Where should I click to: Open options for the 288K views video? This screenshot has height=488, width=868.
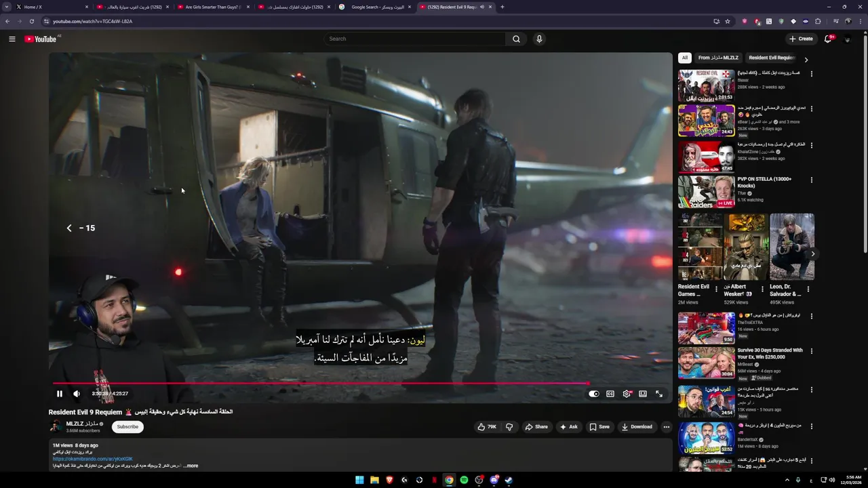812,74
